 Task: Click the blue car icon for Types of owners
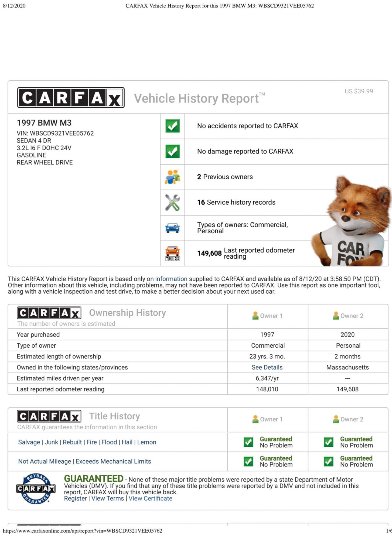(x=172, y=228)
